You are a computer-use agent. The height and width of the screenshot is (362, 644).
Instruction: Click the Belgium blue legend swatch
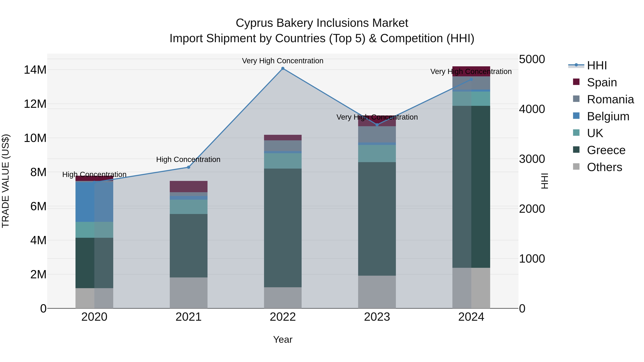click(x=576, y=116)
